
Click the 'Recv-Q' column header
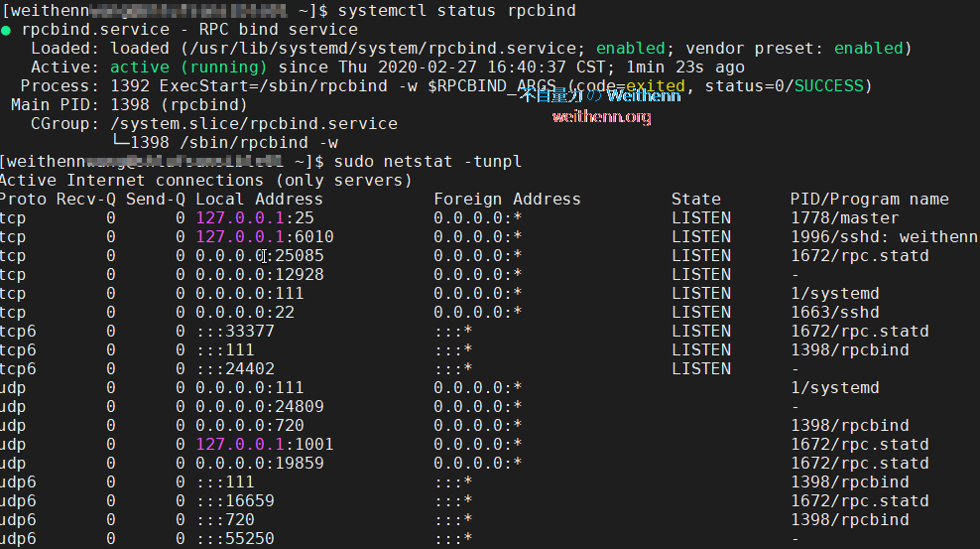point(85,199)
